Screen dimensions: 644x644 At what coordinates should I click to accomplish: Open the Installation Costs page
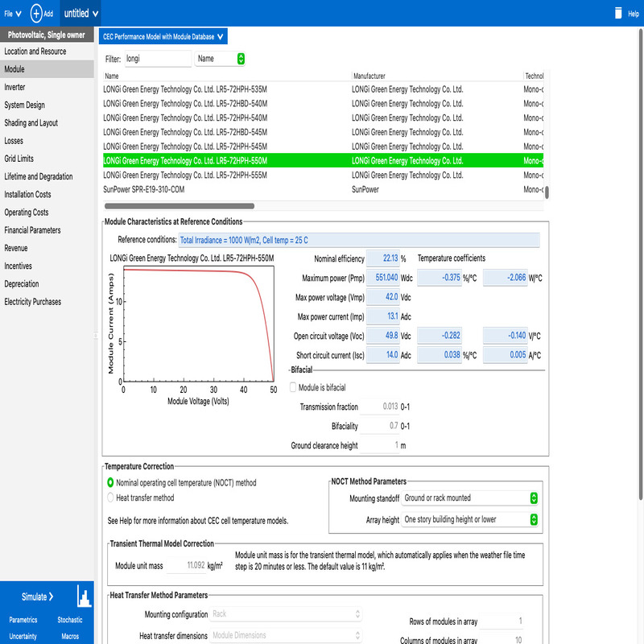[x=47, y=194]
